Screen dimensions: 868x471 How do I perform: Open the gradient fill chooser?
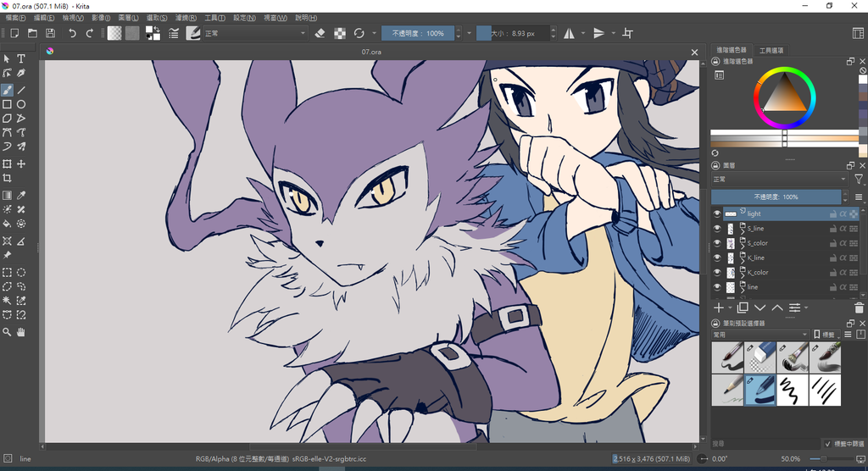(114, 33)
